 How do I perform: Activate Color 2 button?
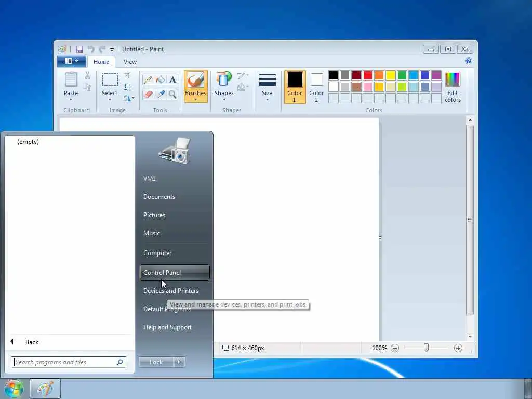click(316, 87)
